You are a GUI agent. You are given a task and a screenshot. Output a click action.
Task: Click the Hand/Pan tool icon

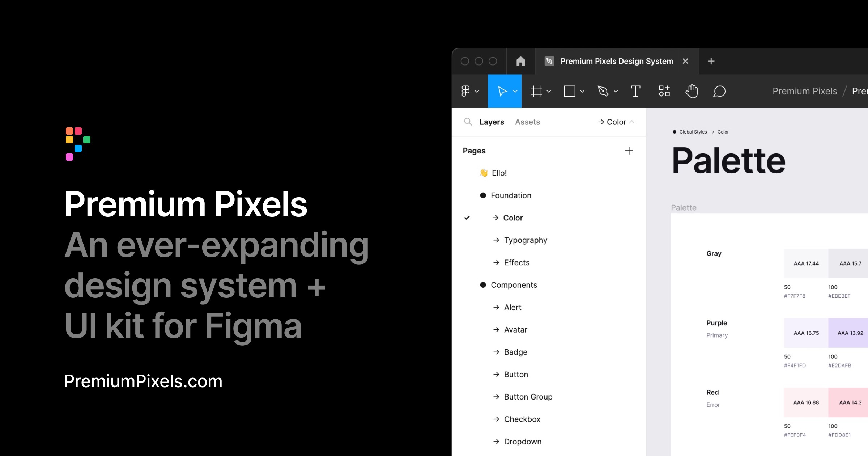pyautogui.click(x=692, y=91)
